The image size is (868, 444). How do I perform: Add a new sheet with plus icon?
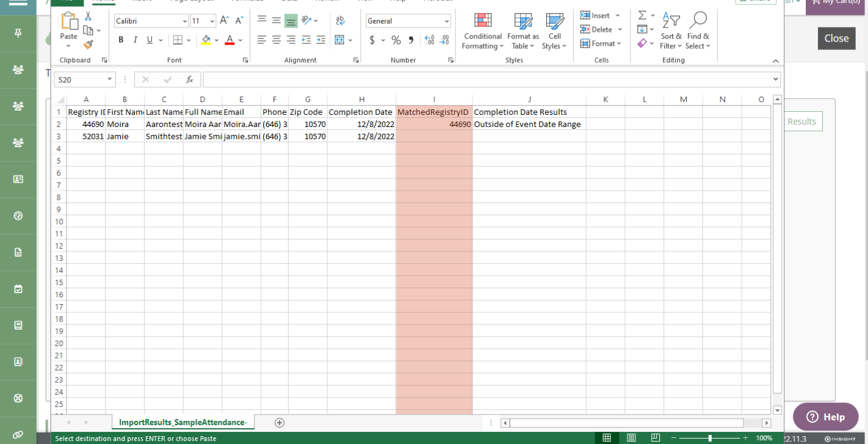point(280,423)
